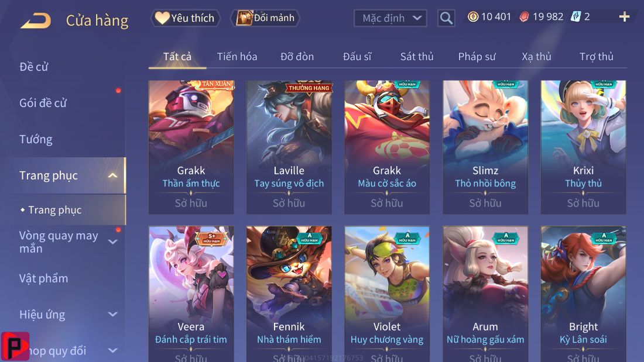
Task: Tap the plus icon to add currency
Action: [x=624, y=16]
